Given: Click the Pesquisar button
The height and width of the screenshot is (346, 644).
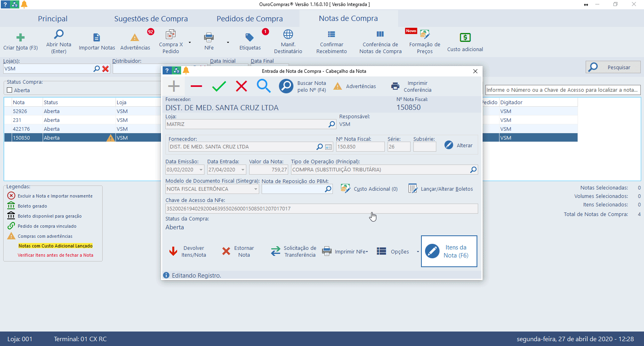Looking at the screenshot, I should 613,67.
